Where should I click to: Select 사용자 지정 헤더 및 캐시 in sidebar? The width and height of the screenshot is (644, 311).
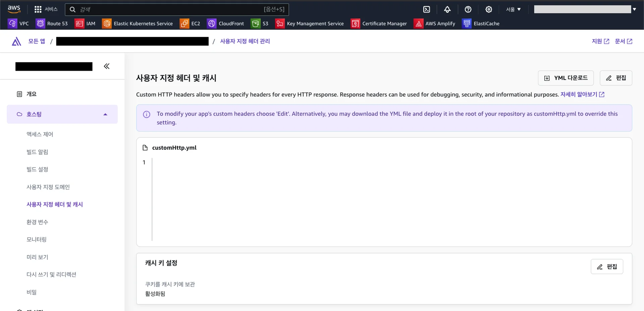(x=55, y=204)
